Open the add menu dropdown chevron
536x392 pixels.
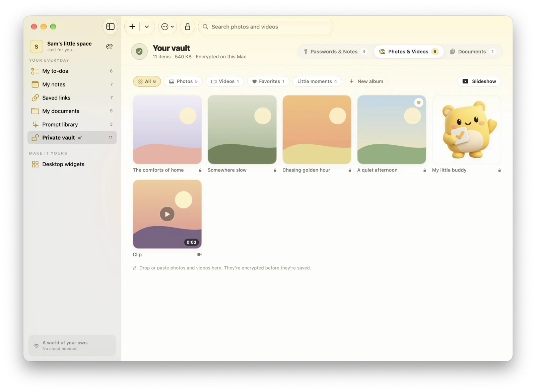pyautogui.click(x=147, y=26)
